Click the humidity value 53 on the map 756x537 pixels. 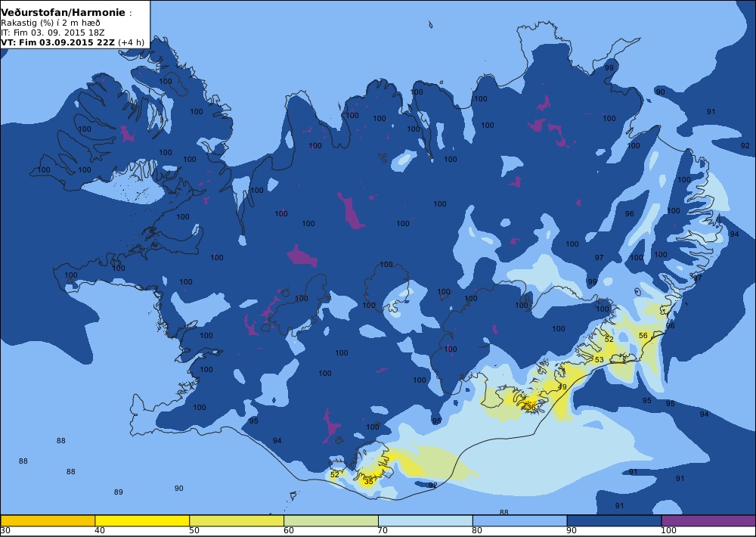click(x=600, y=359)
